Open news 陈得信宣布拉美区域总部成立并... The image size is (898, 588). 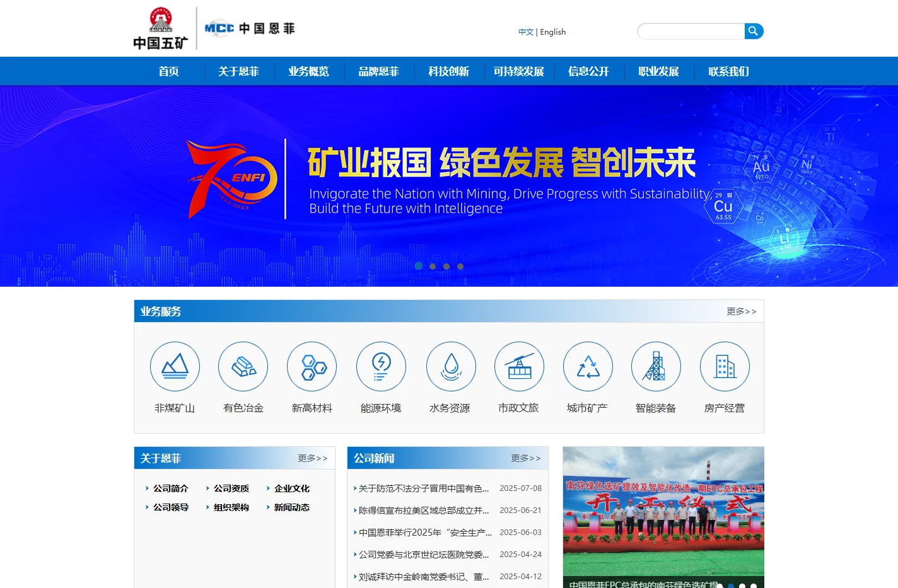pyautogui.click(x=424, y=510)
